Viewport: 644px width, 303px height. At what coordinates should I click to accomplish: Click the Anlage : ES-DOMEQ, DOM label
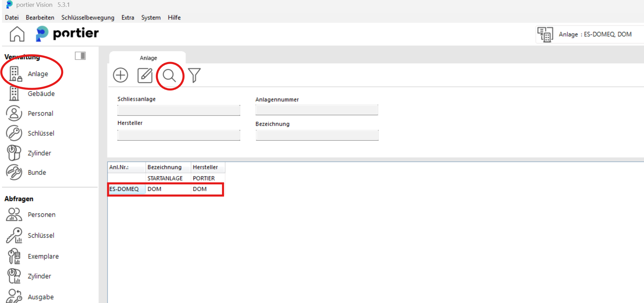click(595, 34)
